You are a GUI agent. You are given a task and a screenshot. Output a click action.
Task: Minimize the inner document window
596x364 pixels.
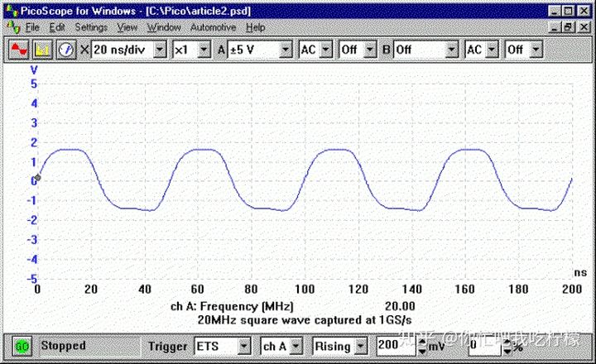coord(555,27)
